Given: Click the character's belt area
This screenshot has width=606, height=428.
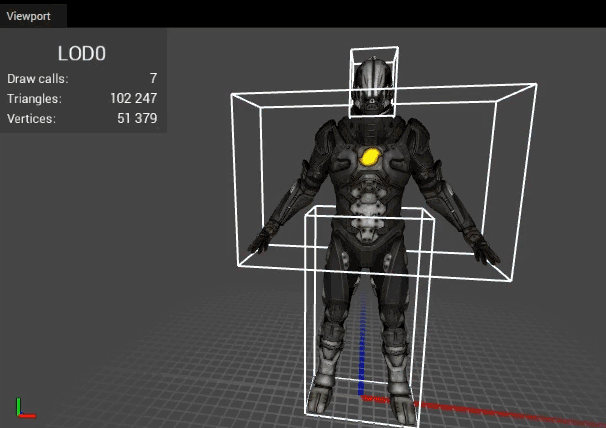Looking at the screenshot, I should coord(368,232).
